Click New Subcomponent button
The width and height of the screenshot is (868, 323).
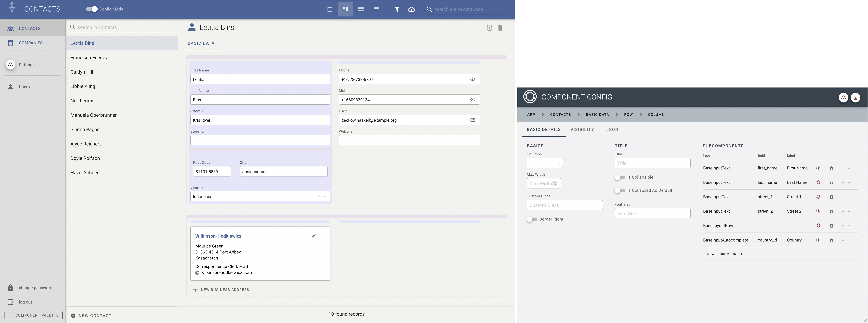coord(723,254)
